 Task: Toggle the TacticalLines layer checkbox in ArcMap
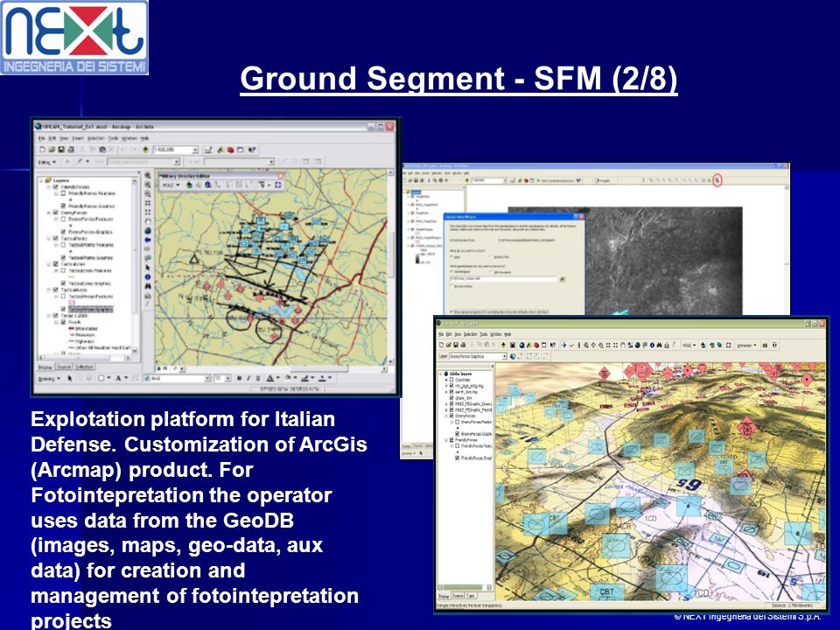(55, 264)
